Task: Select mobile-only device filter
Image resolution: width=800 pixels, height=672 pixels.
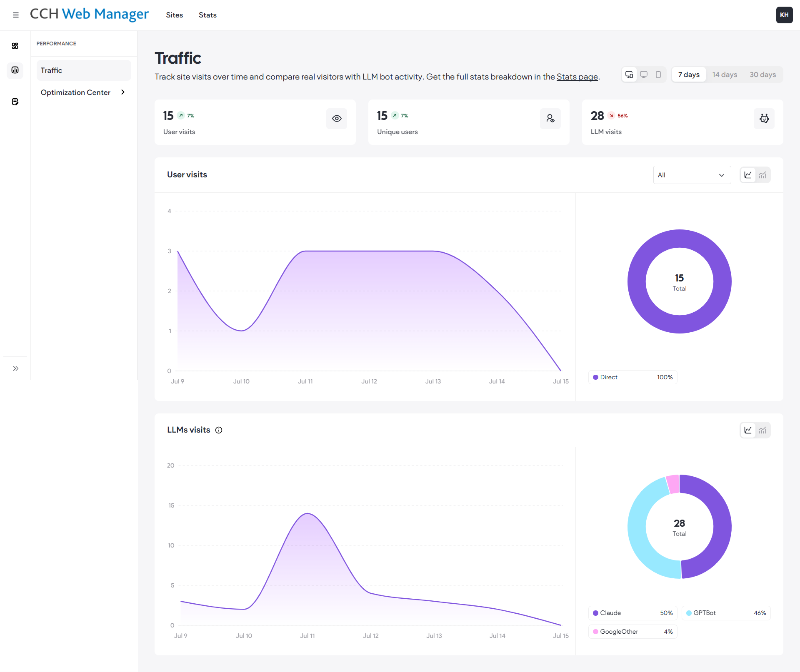Action: (658, 75)
